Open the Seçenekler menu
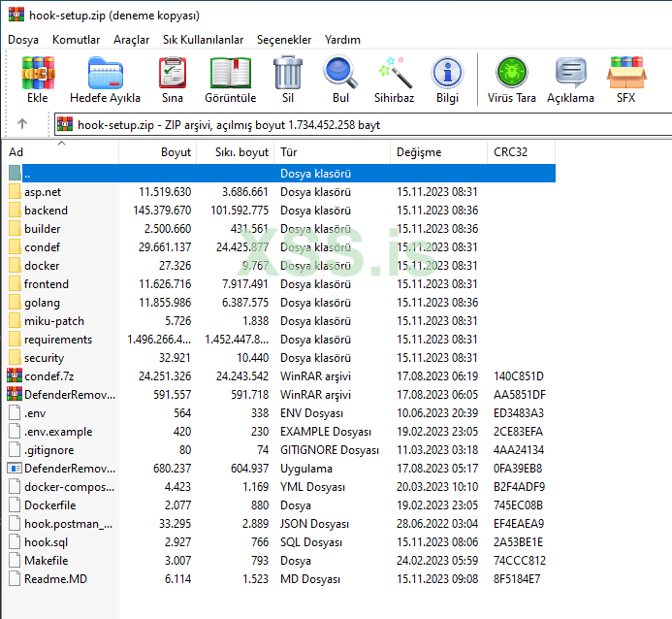The width and height of the screenshot is (672, 619). click(x=284, y=40)
